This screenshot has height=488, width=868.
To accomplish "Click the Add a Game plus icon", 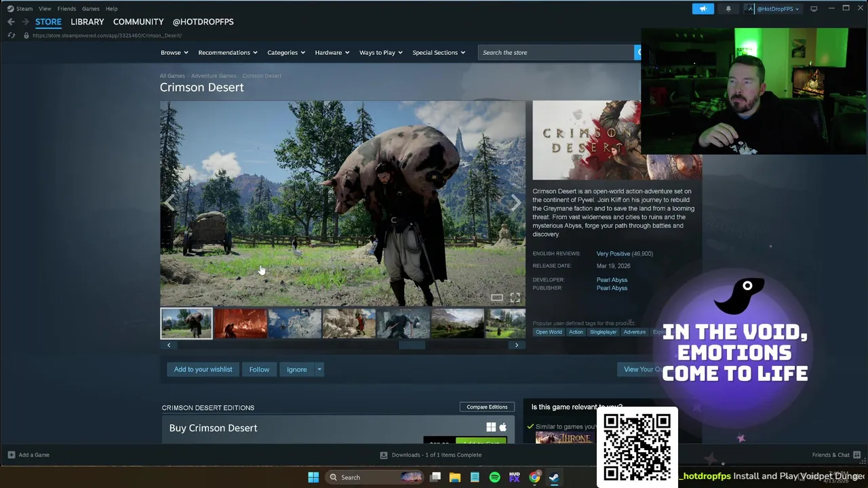I will pos(12,455).
